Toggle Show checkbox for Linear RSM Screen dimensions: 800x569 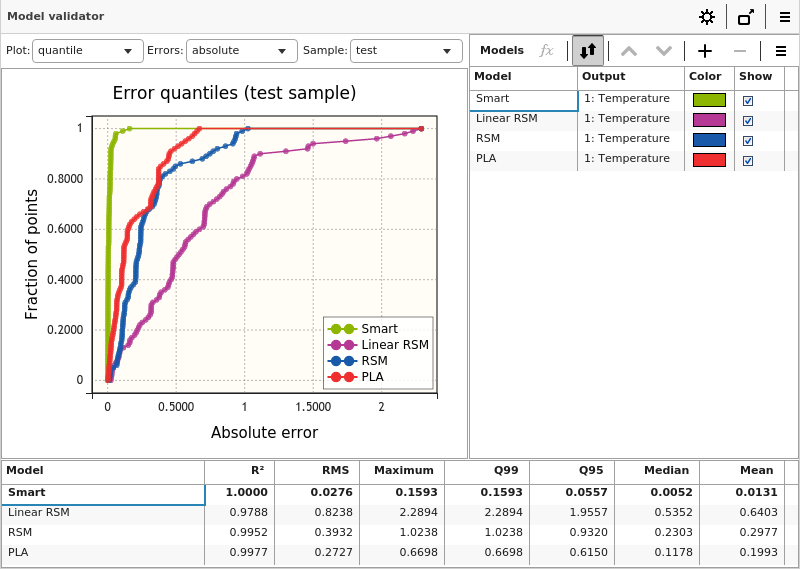pyautogui.click(x=748, y=121)
